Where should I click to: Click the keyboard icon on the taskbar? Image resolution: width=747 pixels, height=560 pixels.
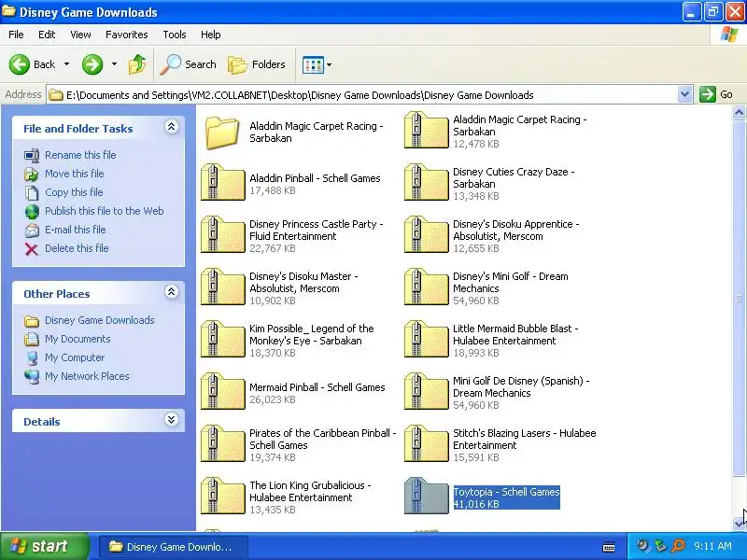click(x=609, y=547)
